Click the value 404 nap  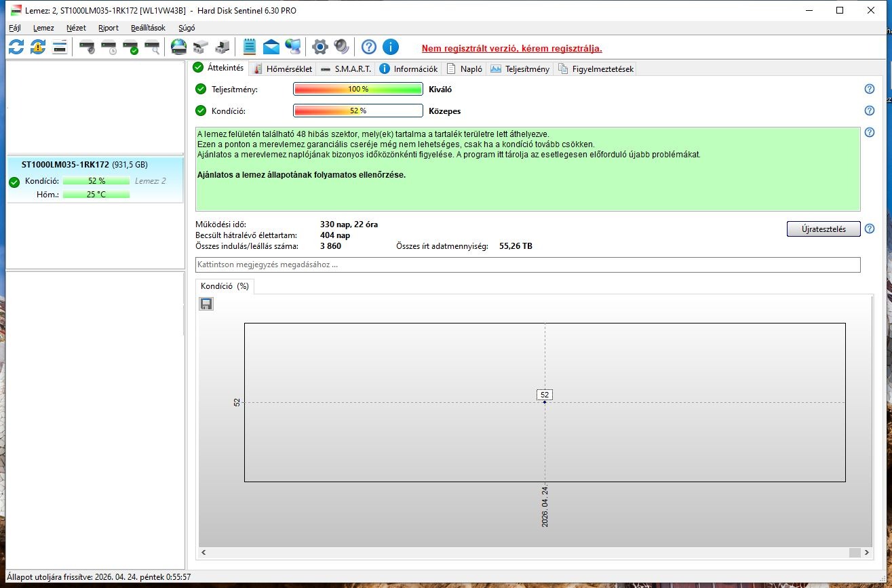(x=335, y=235)
